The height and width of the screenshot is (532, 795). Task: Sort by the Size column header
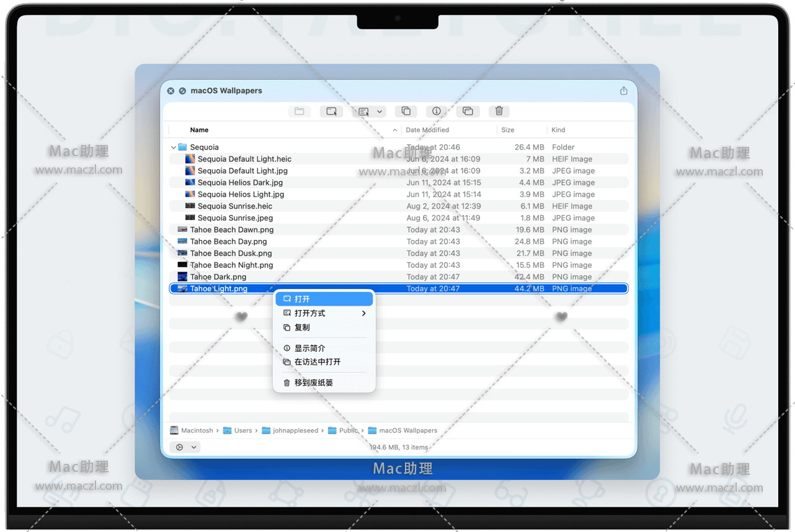point(508,130)
